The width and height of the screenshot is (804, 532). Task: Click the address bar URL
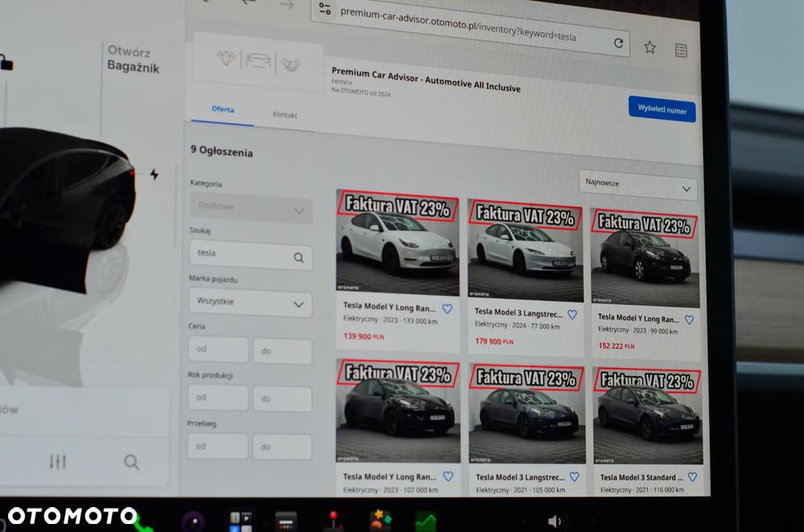(x=458, y=24)
